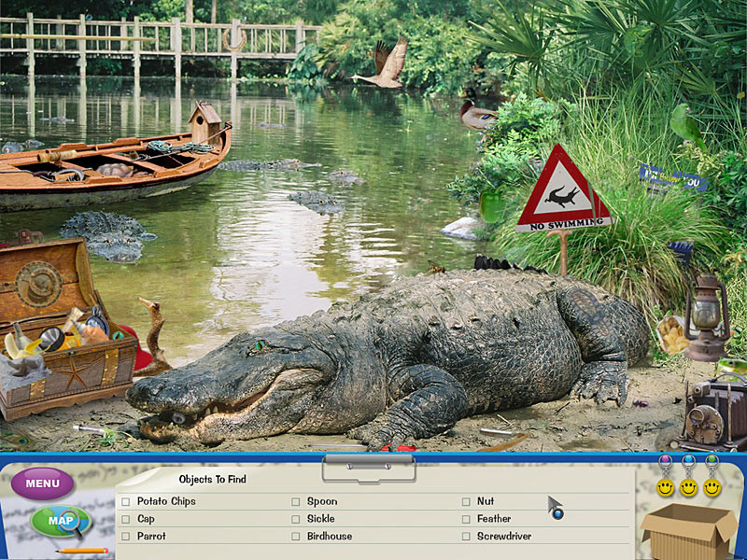Click the green parrot in the foliage
The image size is (747, 560).
684,125
